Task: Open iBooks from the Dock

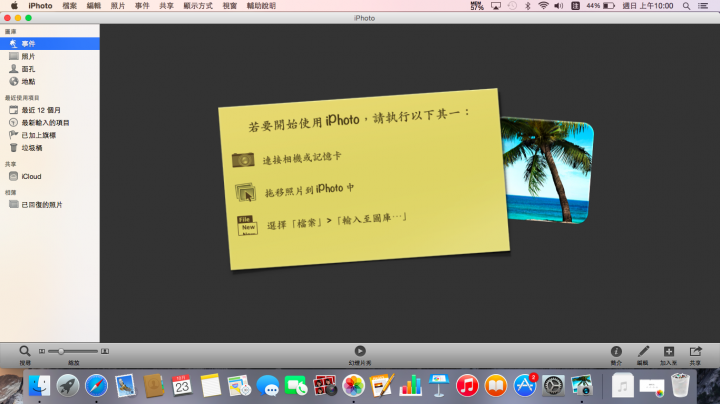Action: (x=496, y=385)
